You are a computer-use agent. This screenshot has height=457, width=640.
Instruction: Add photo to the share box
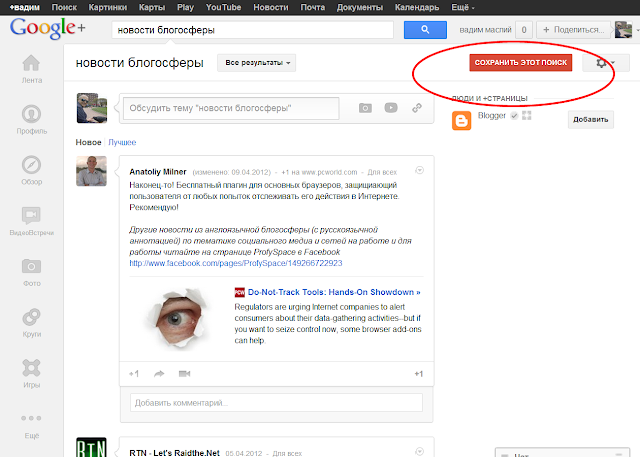pyautogui.click(x=365, y=108)
